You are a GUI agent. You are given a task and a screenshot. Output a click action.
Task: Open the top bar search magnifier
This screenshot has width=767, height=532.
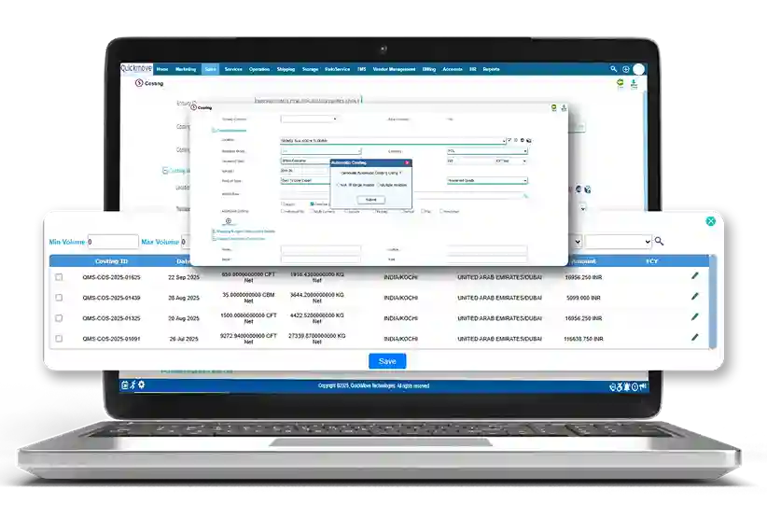613,69
